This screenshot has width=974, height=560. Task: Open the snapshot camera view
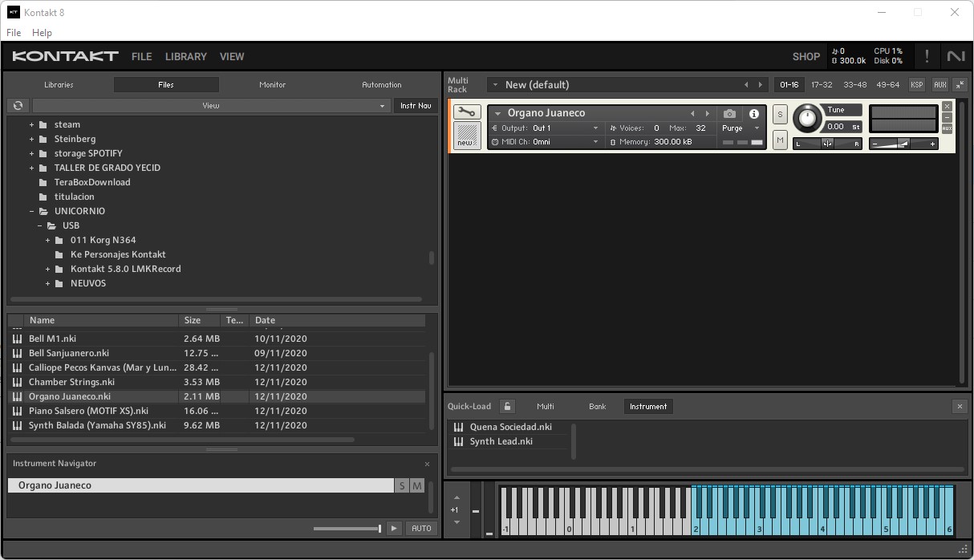click(x=729, y=114)
